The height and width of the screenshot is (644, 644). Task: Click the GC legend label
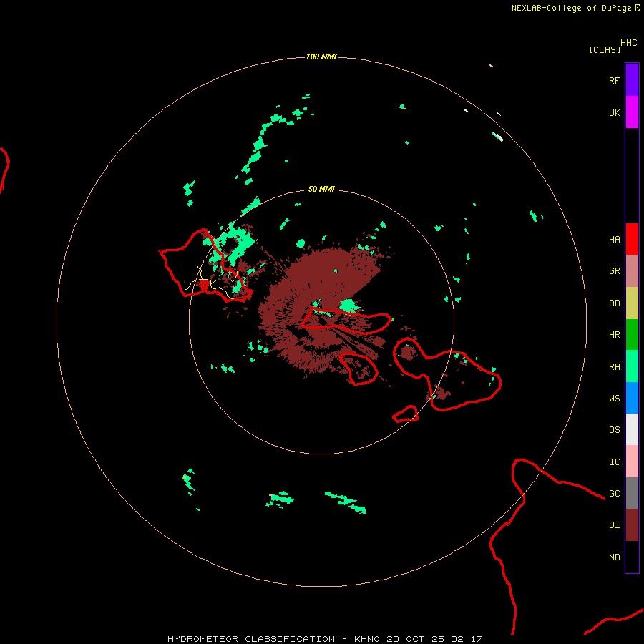coord(614,494)
